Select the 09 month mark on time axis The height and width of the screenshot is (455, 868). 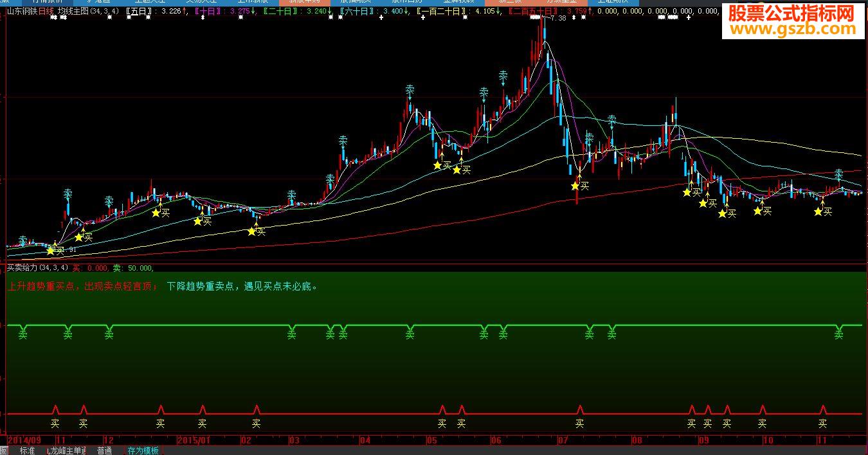coord(703,441)
